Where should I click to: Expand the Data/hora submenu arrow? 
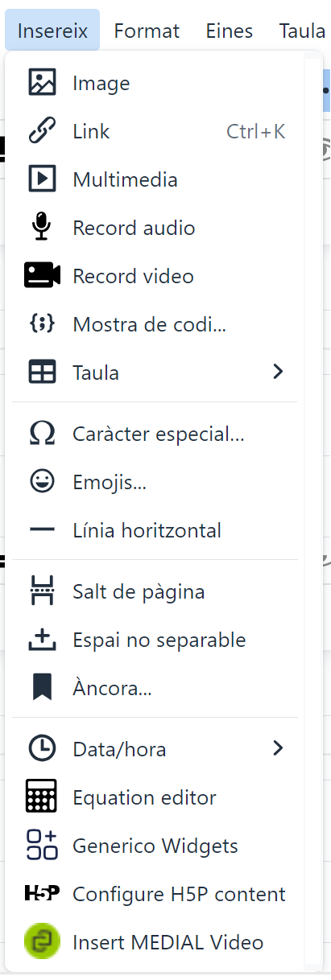tap(278, 748)
